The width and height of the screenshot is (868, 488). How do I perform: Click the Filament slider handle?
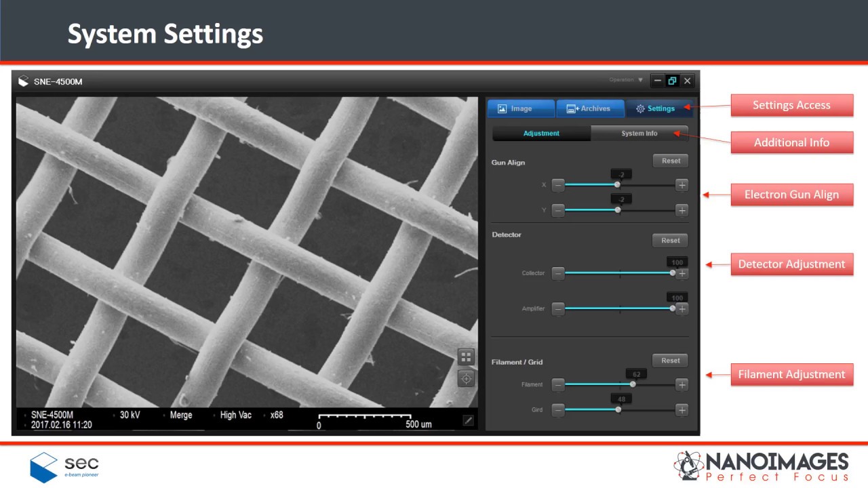(x=633, y=384)
